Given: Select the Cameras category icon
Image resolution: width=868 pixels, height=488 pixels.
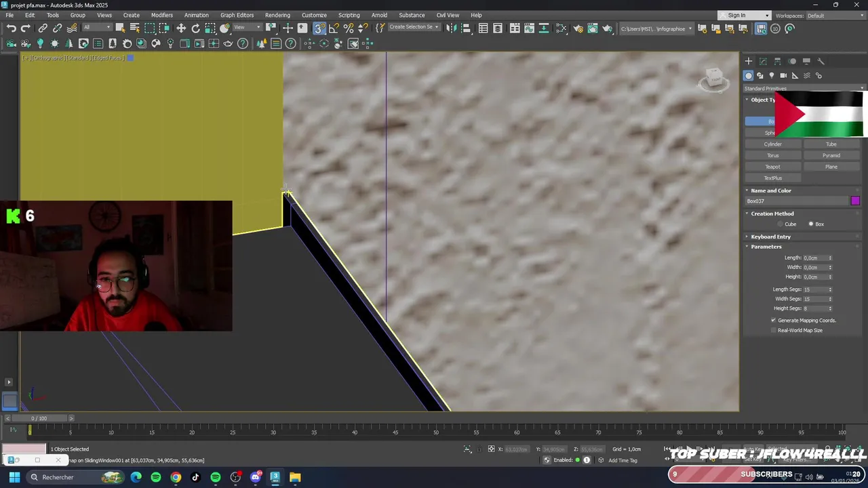Looking at the screenshot, I should click(x=783, y=75).
